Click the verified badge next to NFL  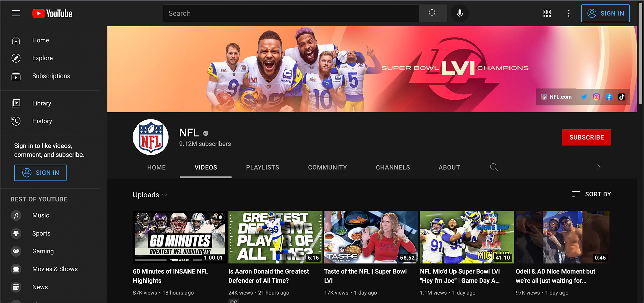click(x=206, y=133)
